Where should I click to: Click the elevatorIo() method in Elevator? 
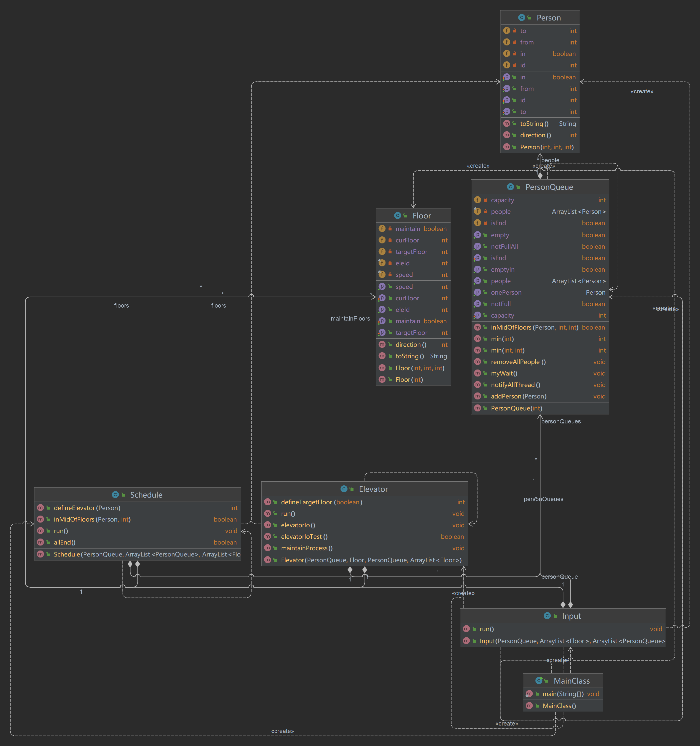click(x=365, y=525)
